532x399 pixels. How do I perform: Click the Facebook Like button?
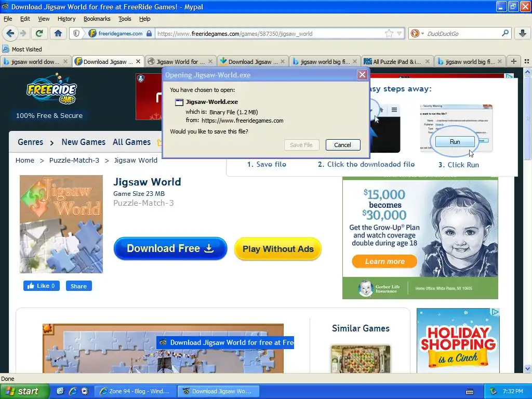click(42, 286)
